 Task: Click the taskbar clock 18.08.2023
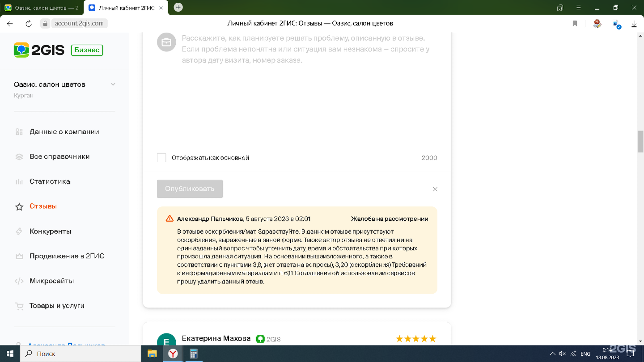tap(607, 354)
